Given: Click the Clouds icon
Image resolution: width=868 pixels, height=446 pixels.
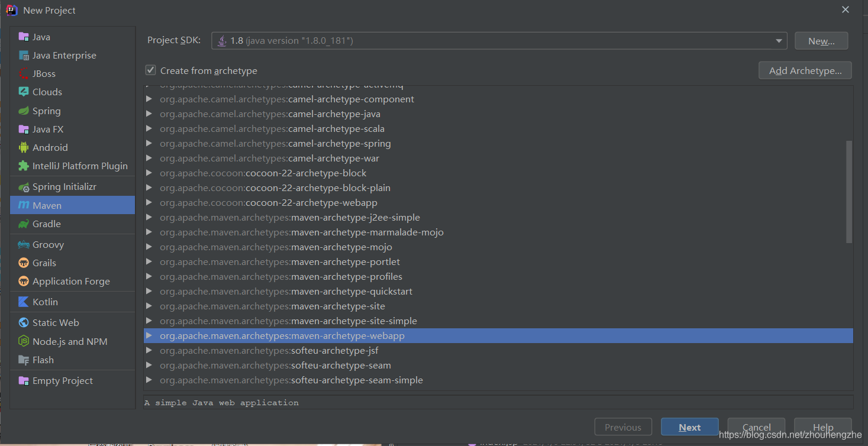Looking at the screenshot, I should tap(24, 92).
